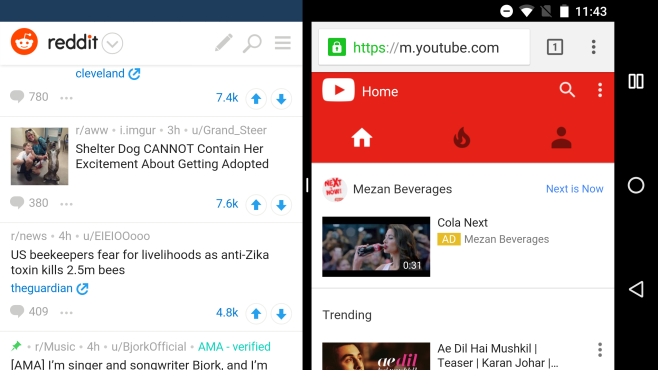This screenshot has height=370, width=658.
Task: Open Ae Dil Hai Mushkil video thumbnail
Action: 376,356
